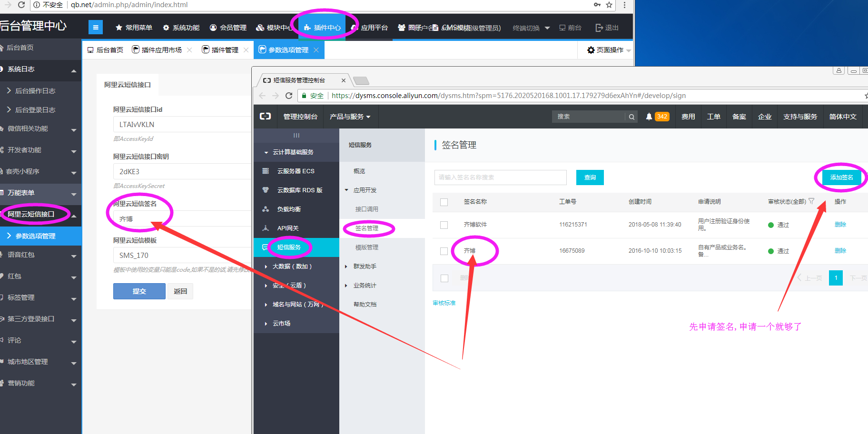Image resolution: width=868 pixels, height=434 pixels.
Task: Reload the Aliyun console page
Action: 288,96
